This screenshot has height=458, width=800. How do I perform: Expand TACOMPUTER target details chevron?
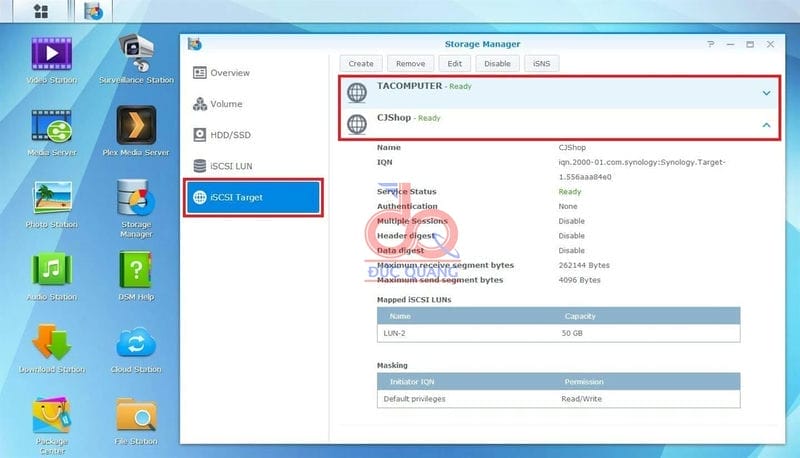pos(766,93)
